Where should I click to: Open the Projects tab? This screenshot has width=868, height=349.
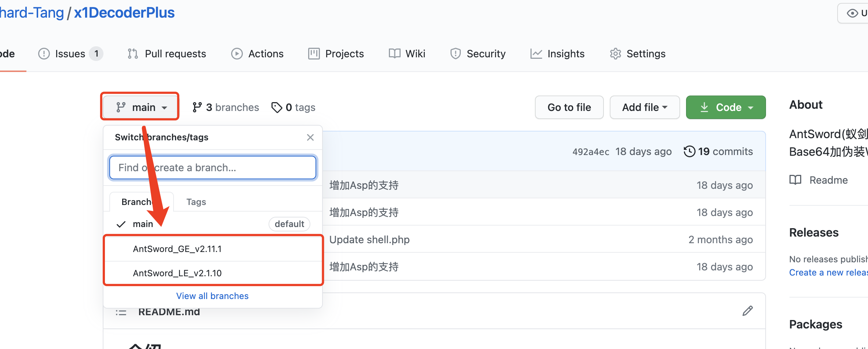click(336, 54)
